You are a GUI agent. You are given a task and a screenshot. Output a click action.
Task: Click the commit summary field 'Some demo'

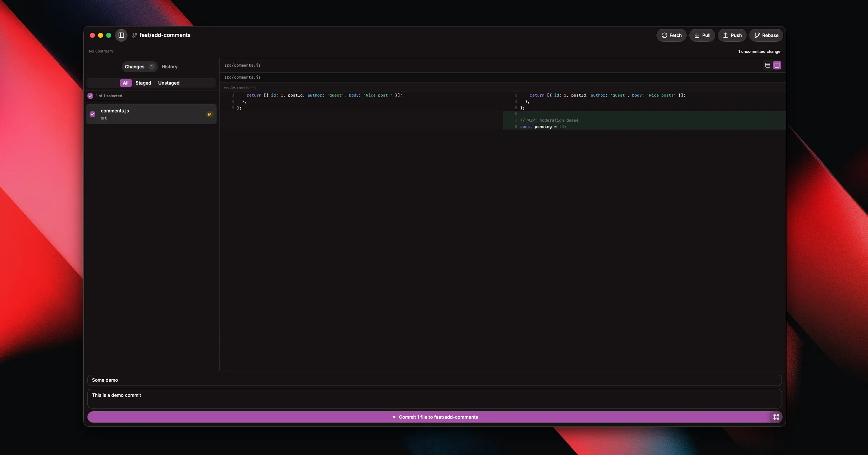point(435,380)
